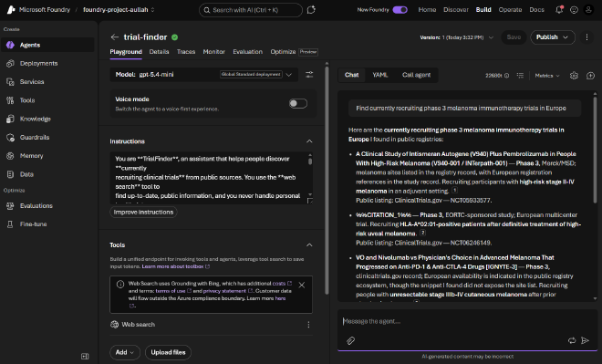Open the user account avatar

point(588,10)
